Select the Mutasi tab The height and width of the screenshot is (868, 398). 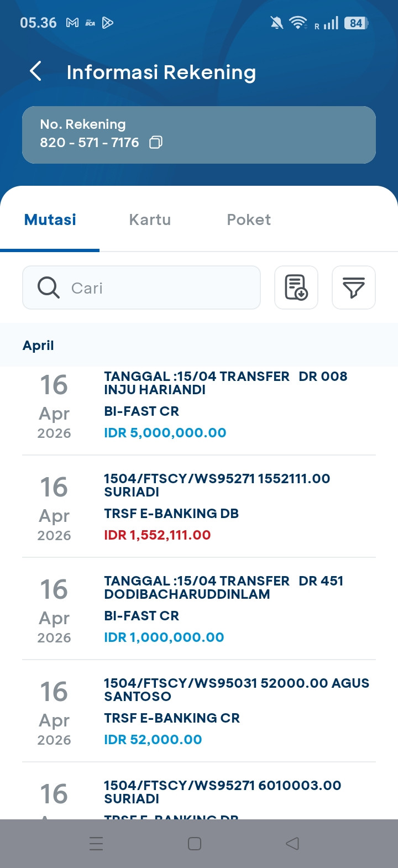click(50, 219)
